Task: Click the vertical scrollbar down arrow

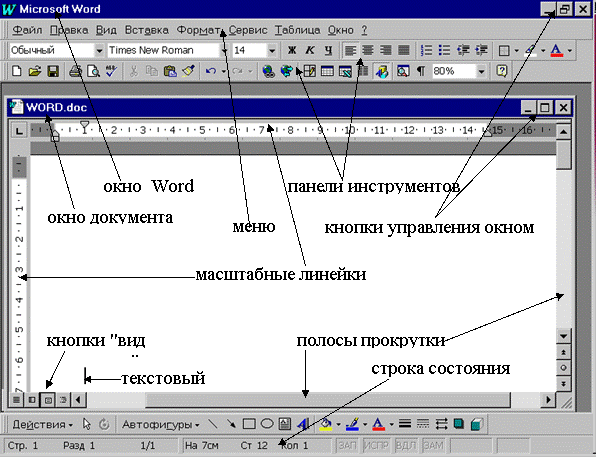Action: pos(563,336)
